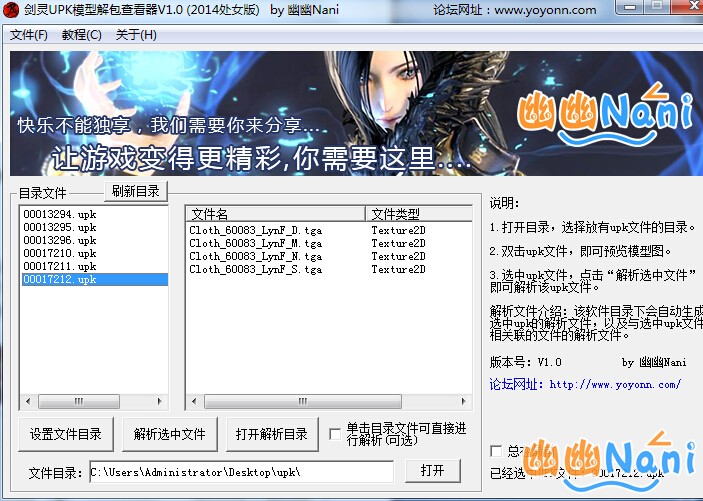Image resolution: width=703 pixels, height=501 pixels.
Task: Click the 打开解析目录 button
Action: tap(272, 434)
